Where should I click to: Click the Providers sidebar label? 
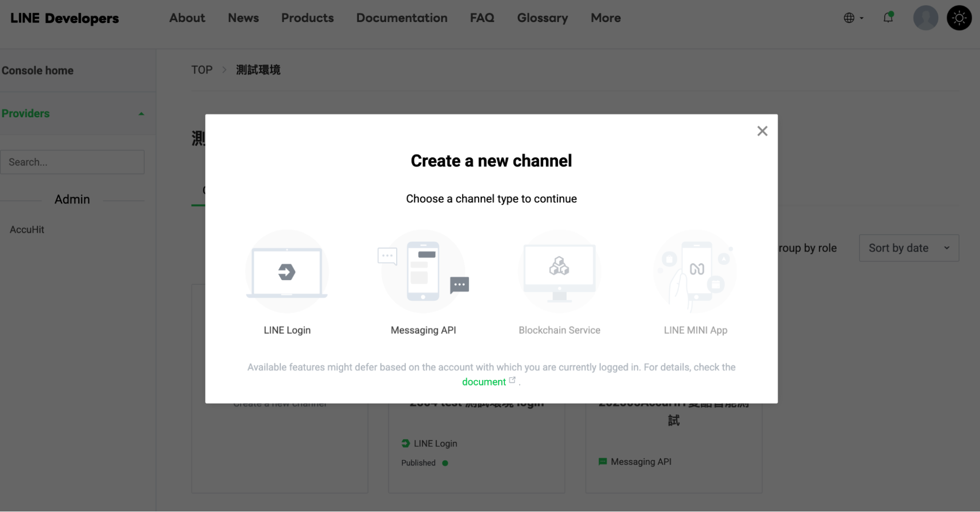click(25, 114)
